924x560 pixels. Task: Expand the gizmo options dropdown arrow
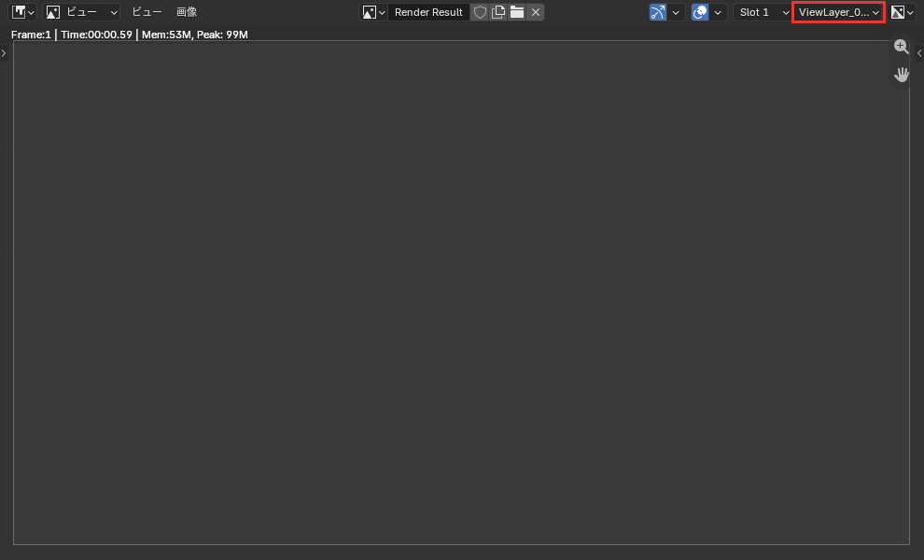click(x=676, y=12)
